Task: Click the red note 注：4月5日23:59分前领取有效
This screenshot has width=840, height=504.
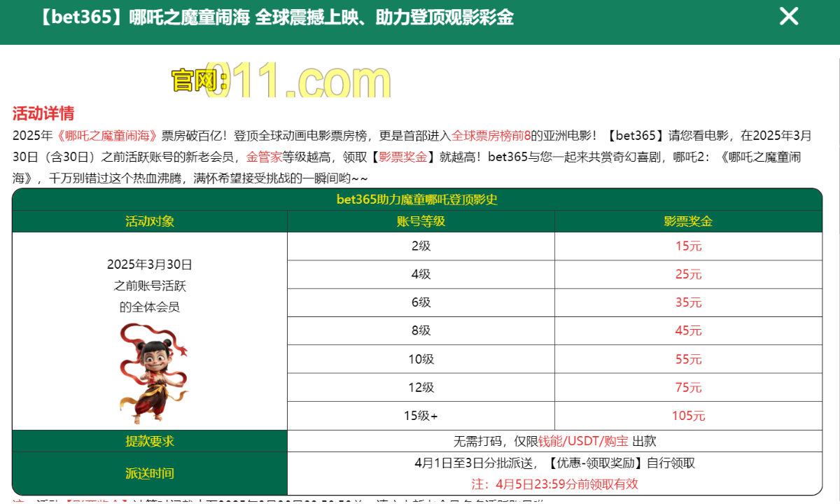Action: pos(555,484)
